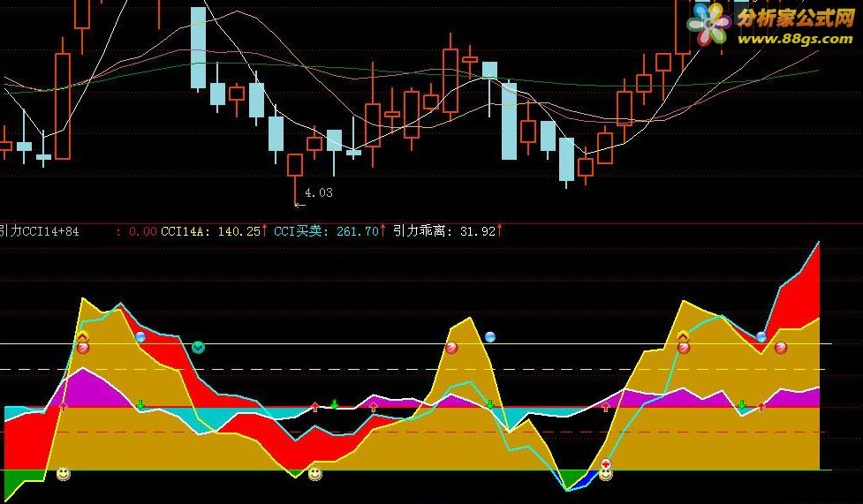Click the last red up arrow on zero line
The image size is (863, 504).
(x=761, y=407)
